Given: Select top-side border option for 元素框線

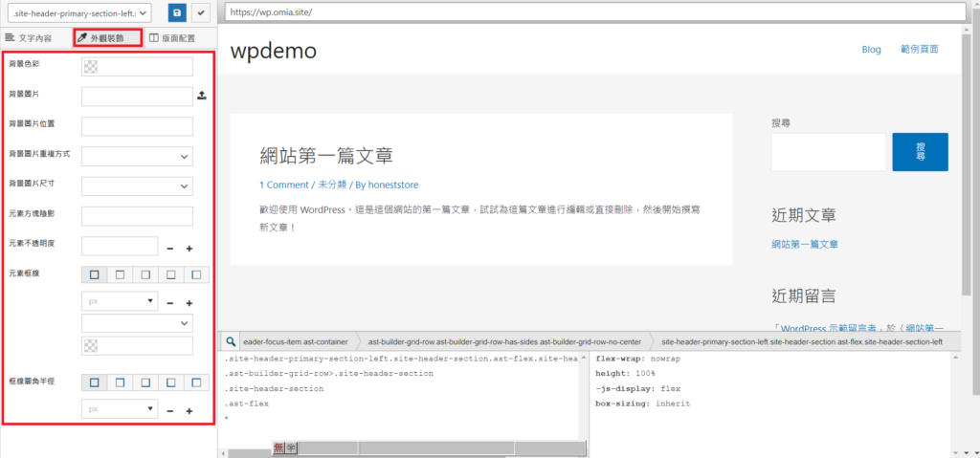Looking at the screenshot, I should click(x=120, y=274).
